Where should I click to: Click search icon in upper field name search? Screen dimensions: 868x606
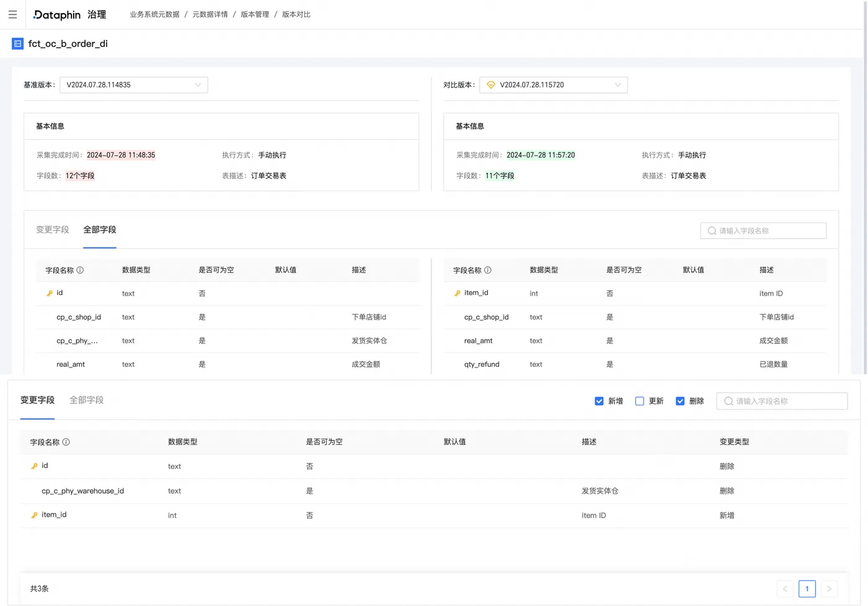(712, 231)
